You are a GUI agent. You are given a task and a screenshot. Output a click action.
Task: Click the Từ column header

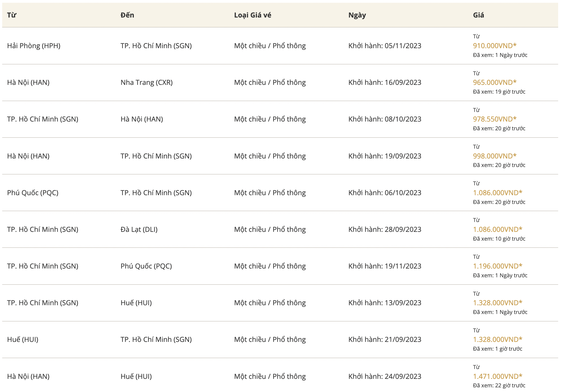12,15
